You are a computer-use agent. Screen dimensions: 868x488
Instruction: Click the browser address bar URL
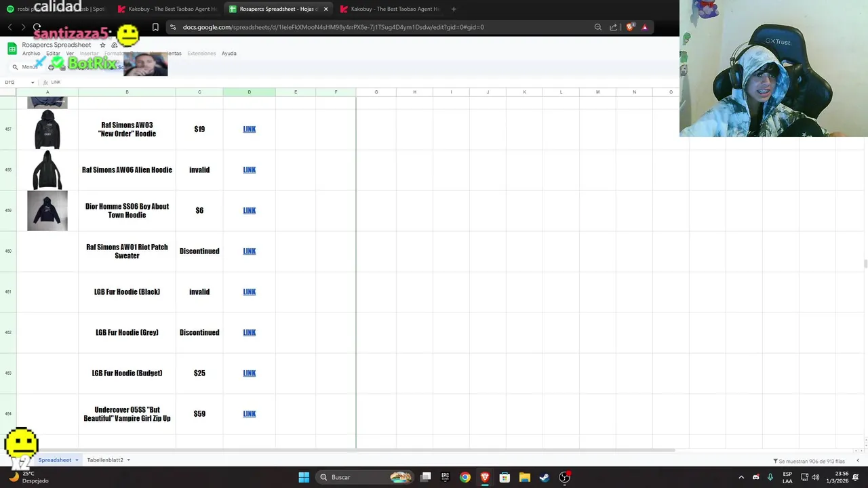(333, 27)
